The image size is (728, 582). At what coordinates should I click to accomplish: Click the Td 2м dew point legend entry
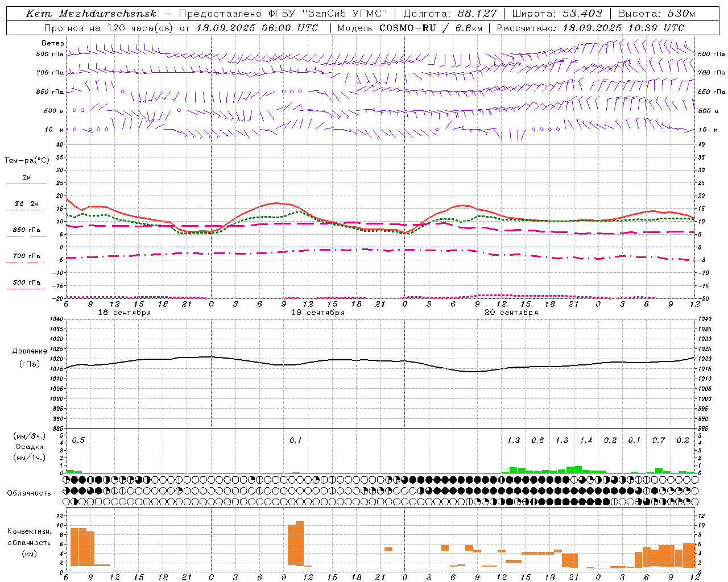coord(26,203)
